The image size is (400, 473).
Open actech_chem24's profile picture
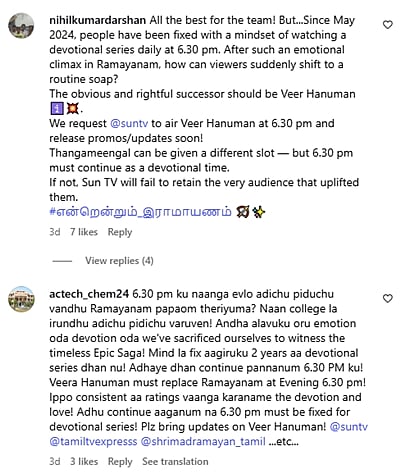(x=21, y=299)
